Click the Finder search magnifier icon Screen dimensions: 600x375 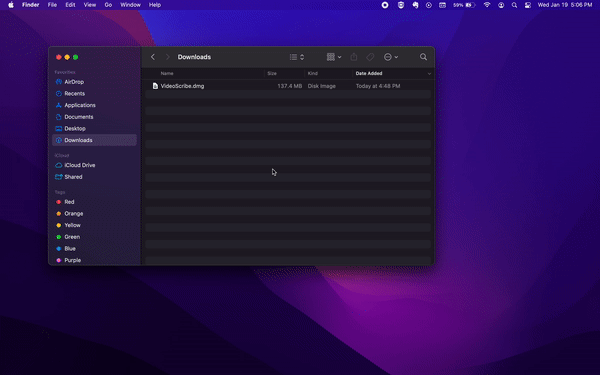(x=423, y=57)
